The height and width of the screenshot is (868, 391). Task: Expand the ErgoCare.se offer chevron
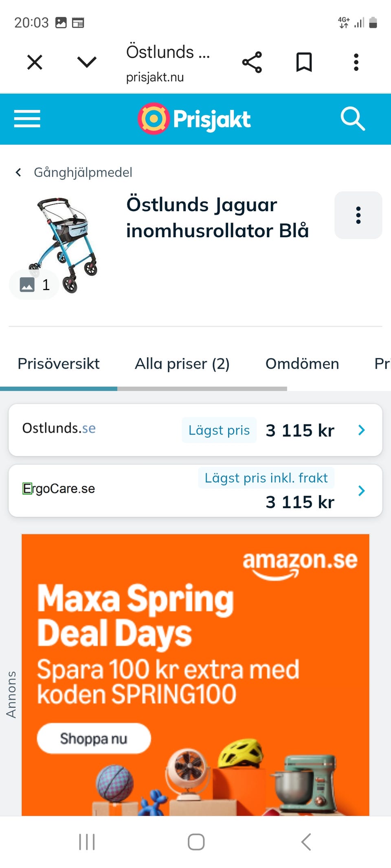pos(361,491)
